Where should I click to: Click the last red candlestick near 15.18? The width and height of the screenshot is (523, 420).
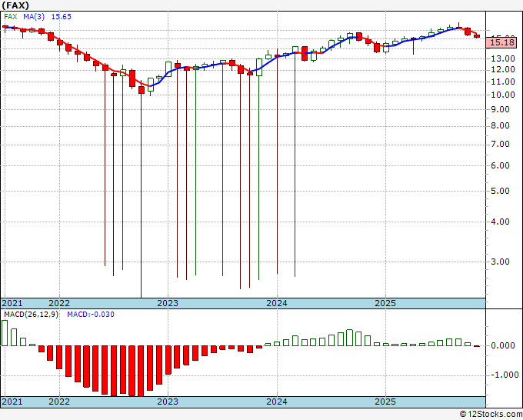pyautogui.click(x=477, y=36)
